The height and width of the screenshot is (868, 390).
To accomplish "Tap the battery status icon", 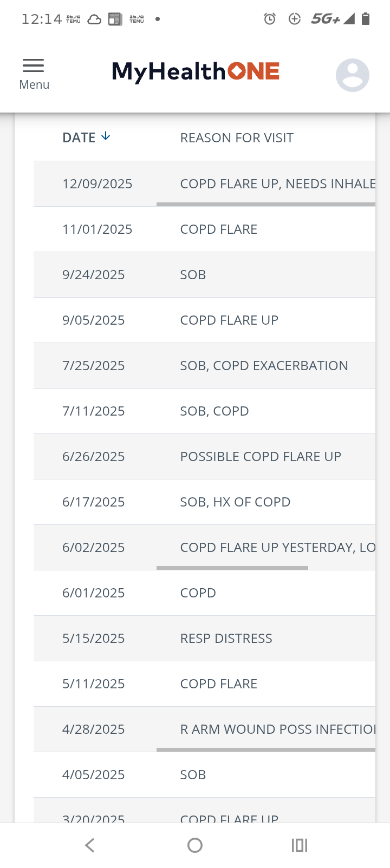I will [366, 19].
